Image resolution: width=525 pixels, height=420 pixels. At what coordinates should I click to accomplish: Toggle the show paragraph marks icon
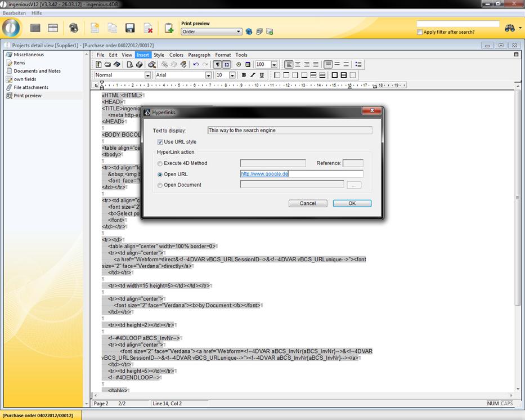(218, 65)
